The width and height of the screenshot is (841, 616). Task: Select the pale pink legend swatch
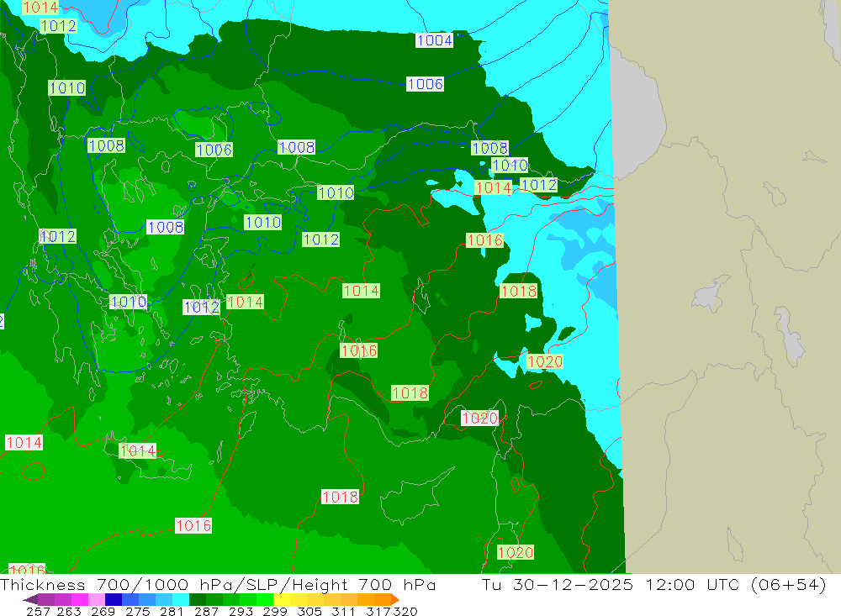[x=97, y=599]
